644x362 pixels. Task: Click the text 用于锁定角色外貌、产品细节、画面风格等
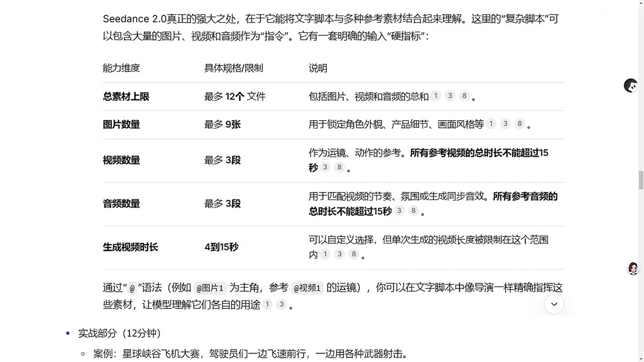(396, 124)
